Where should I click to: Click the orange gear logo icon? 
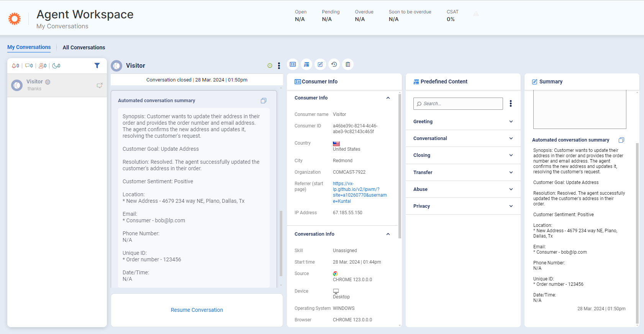click(x=15, y=19)
